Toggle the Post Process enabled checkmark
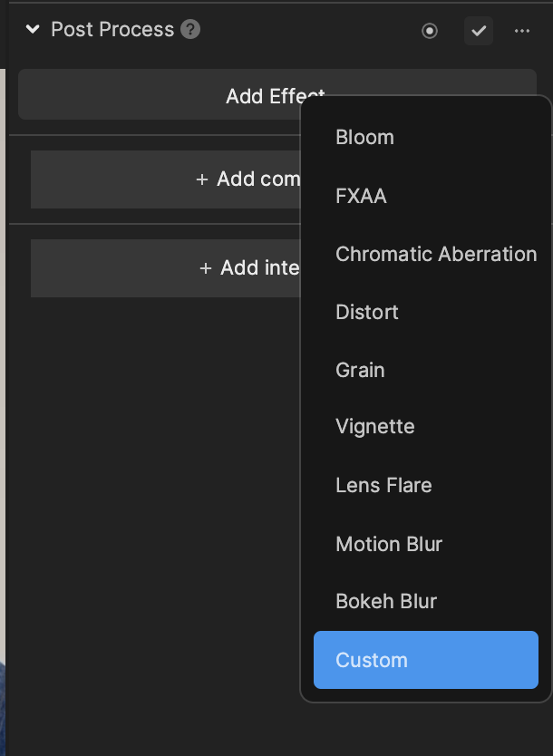This screenshot has width=553, height=756. (479, 31)
